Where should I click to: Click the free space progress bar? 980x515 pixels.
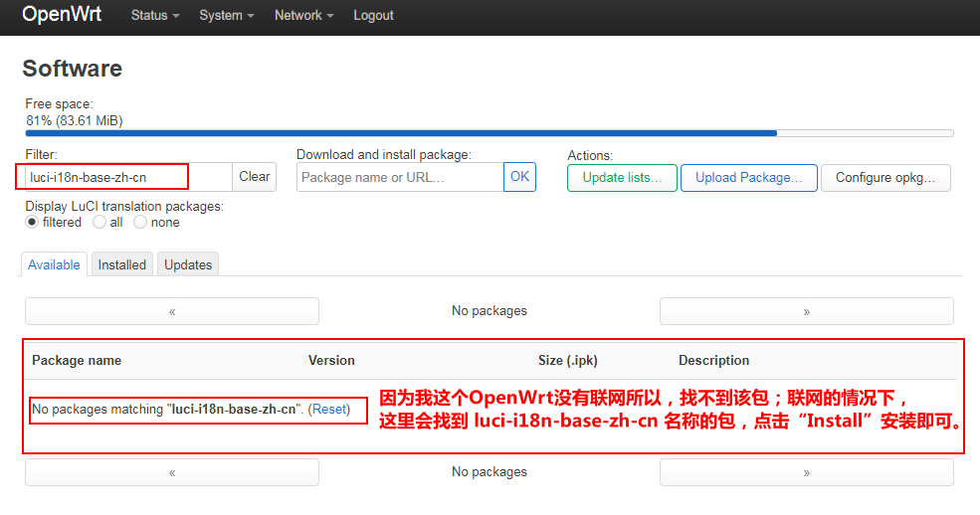tap(489, 132)
